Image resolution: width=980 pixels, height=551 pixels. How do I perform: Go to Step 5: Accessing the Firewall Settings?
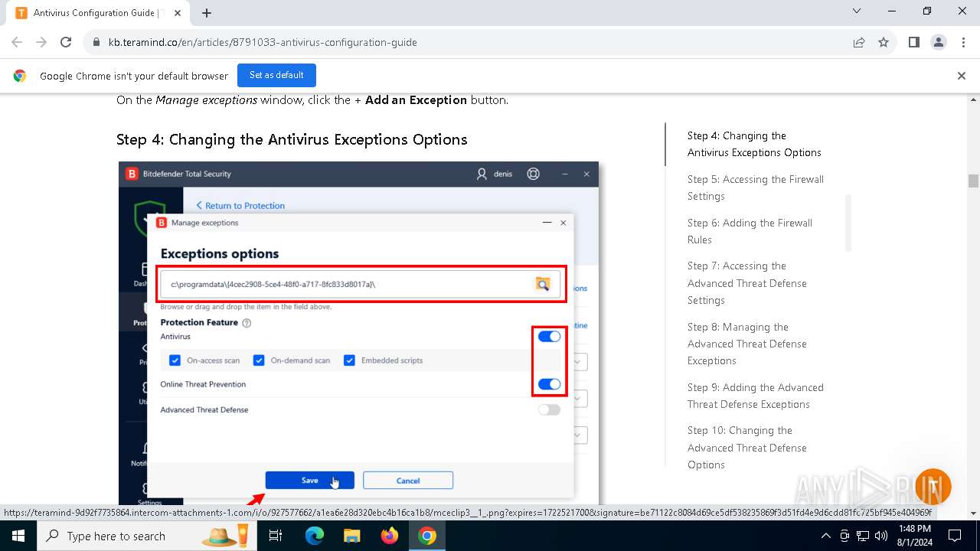coord(756,187)
